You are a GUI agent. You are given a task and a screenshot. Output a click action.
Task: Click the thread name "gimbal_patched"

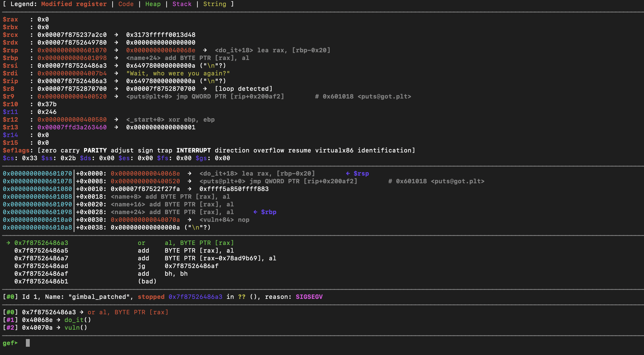click(99, 297)
